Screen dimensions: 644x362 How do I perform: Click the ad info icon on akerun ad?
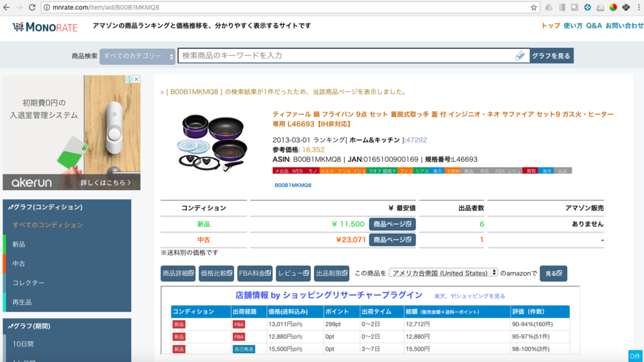130,79
